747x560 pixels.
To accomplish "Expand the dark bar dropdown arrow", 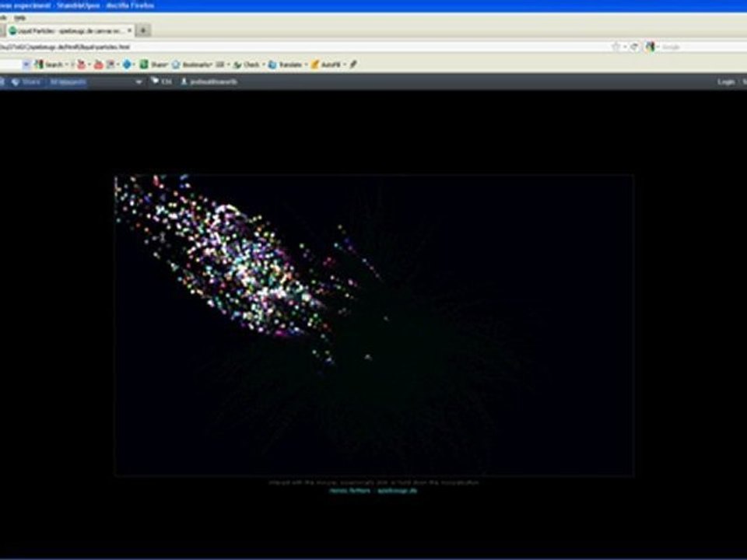I will coord(139,82).
